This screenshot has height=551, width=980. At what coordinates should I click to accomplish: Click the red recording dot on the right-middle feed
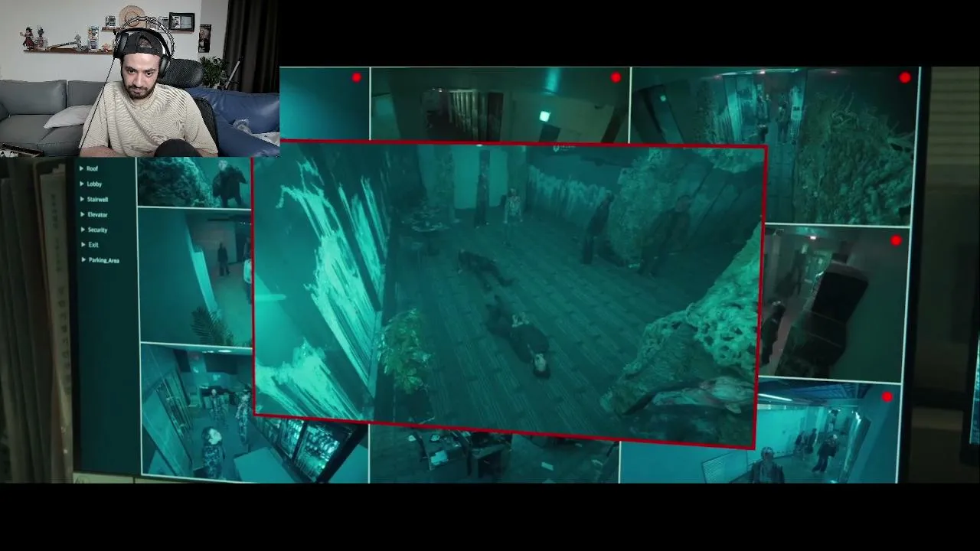[897, 241]
